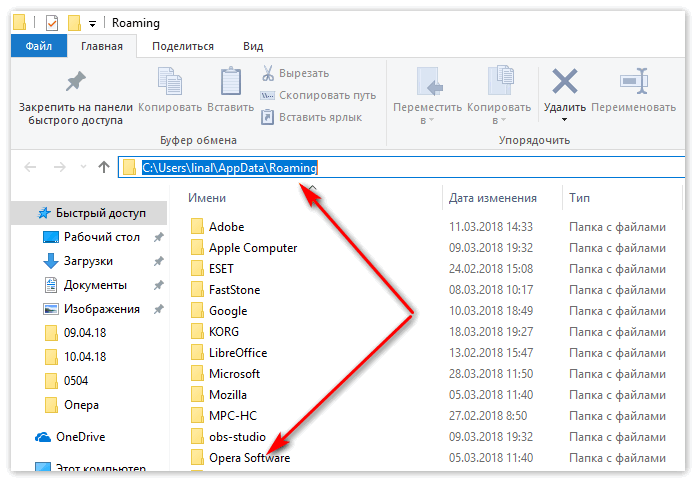Open the Customize Quick Access Toolbar dropdown
Screen dimensions: 696x482
[92, 24]
